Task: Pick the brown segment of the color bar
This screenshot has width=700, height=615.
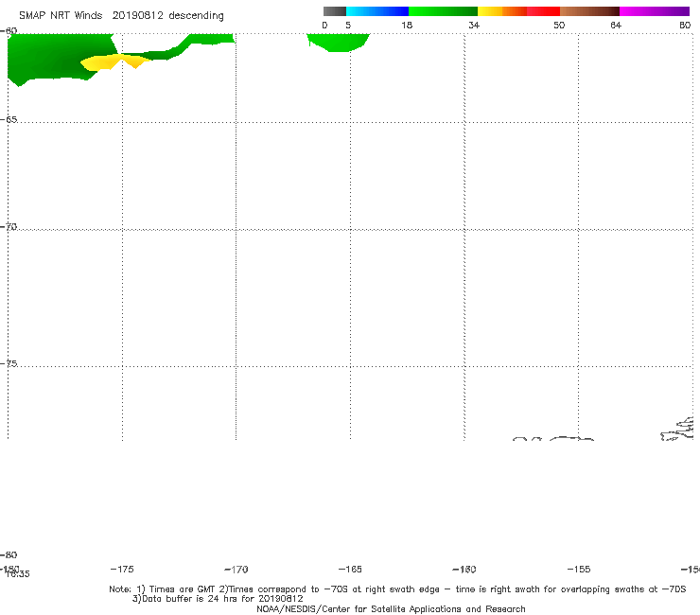Action: pos(589,11)
